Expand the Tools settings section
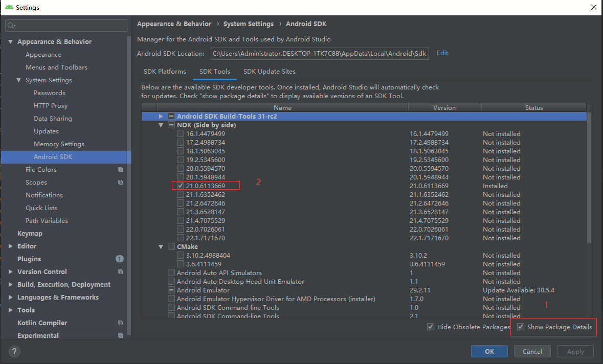The width and height of the screenshot is (603, 364). pos(10,310)
